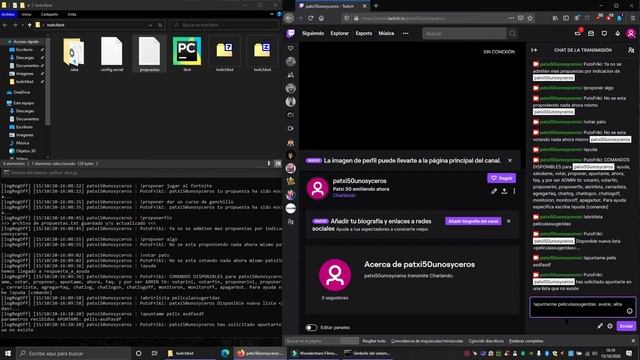
Task: Go up one folder level in Explorer
Action: [x=29, y=25]
